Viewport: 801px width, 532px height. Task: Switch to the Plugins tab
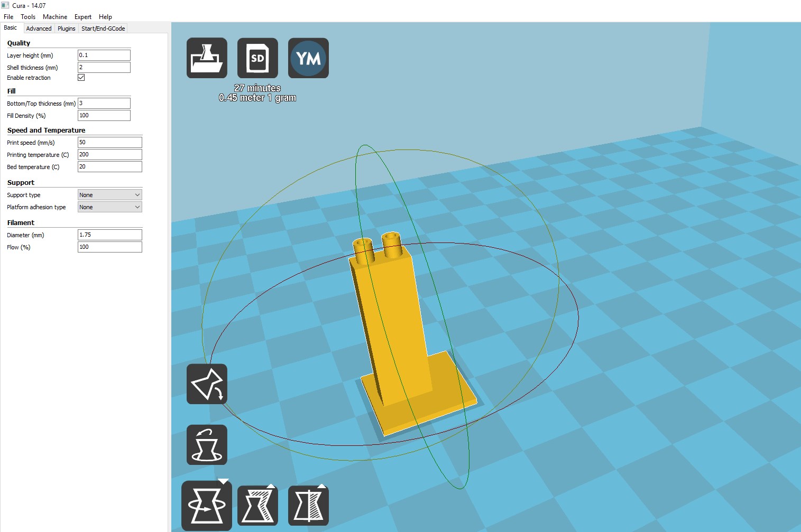[67, 29]
